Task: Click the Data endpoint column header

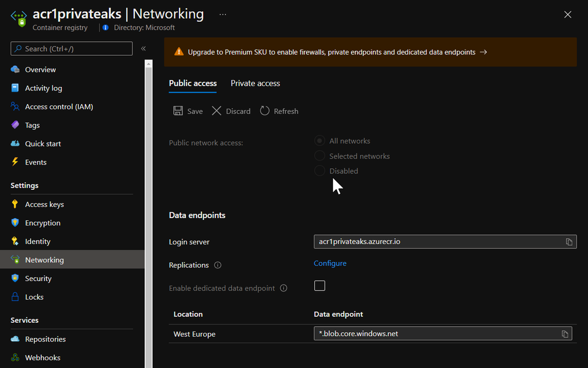Action: 338,314
